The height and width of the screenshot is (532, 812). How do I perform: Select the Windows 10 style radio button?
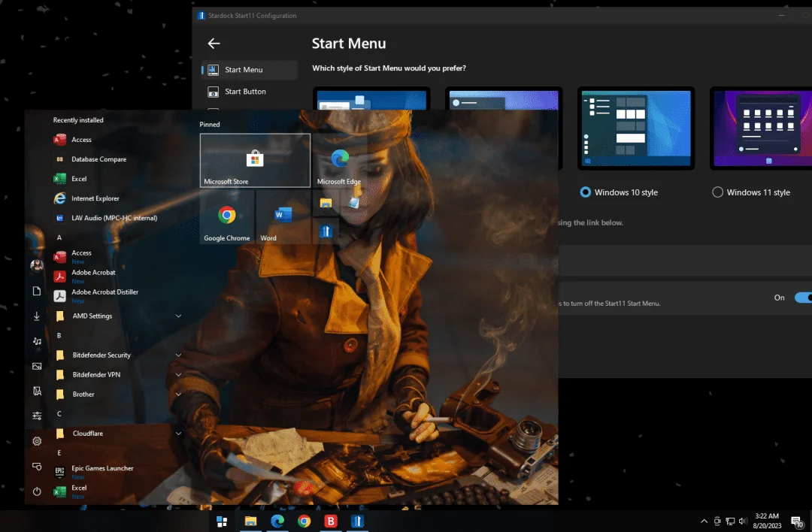[585, 192]
